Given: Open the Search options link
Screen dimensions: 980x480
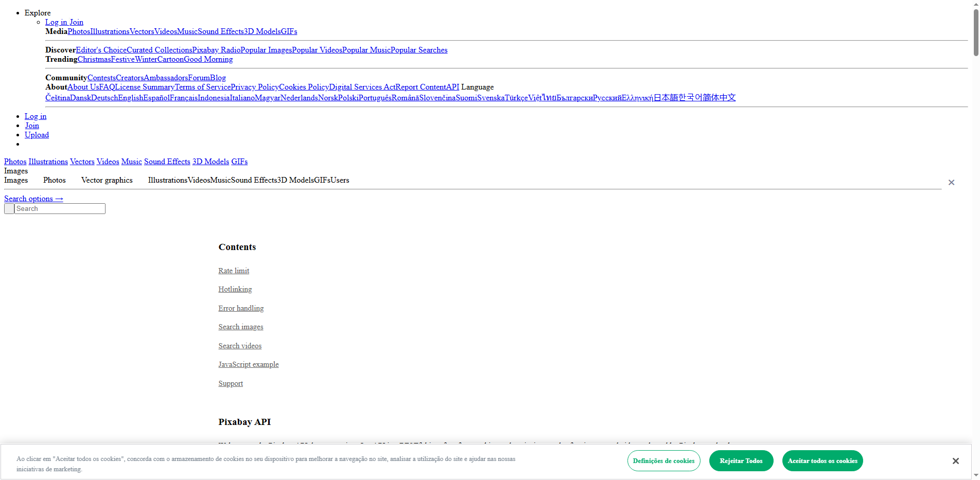Looking at the screenshot, I should pos(33,199).
